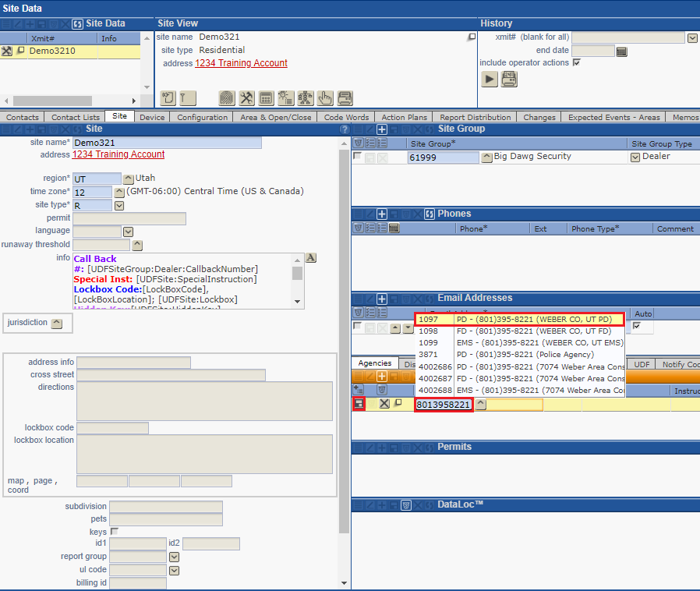Expand the Site Group Type dropdown
Image resolution: width=700 pixels, height=591 pixels.
[x=635, y=157]
